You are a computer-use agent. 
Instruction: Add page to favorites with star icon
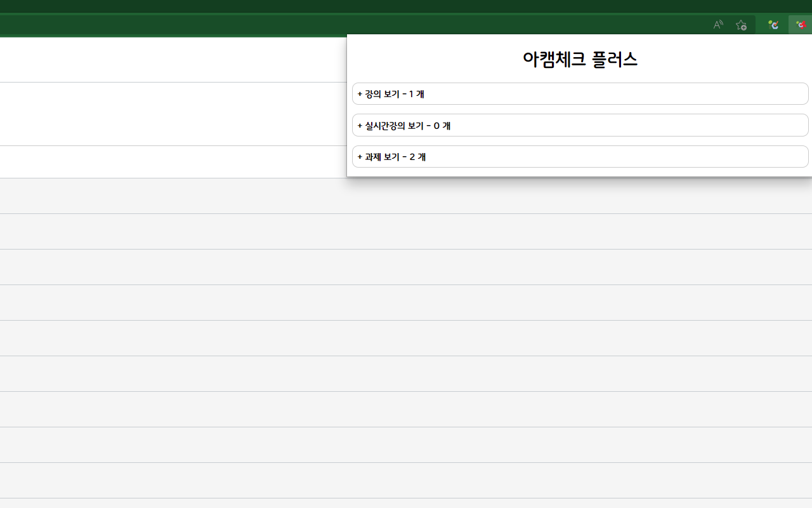click(741, 25)
